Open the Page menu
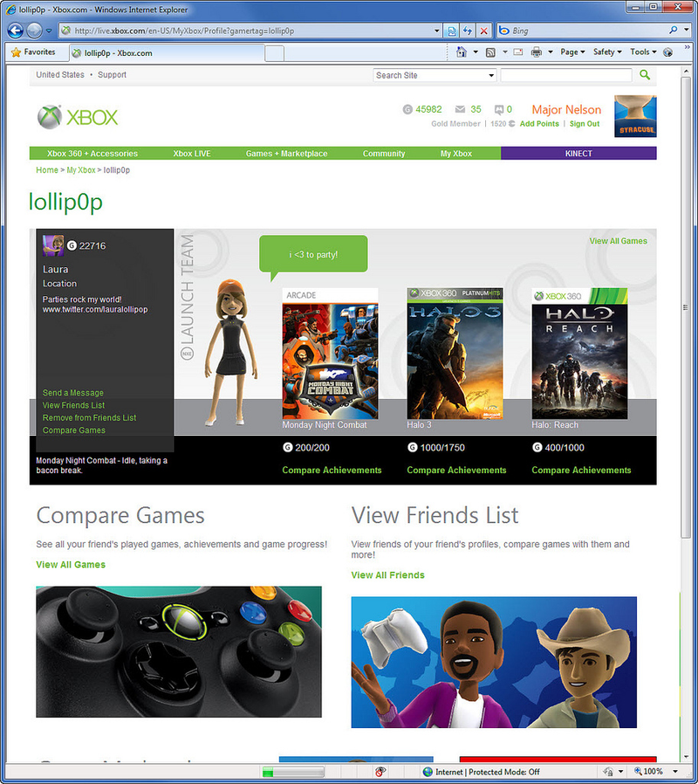Viewport: 698px width, 784px height. click(572, 52)
